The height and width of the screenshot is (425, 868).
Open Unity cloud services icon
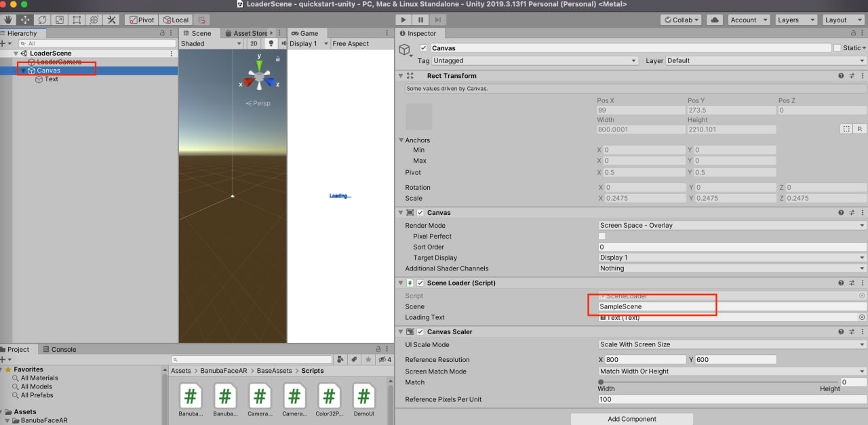tap(714, 20)
